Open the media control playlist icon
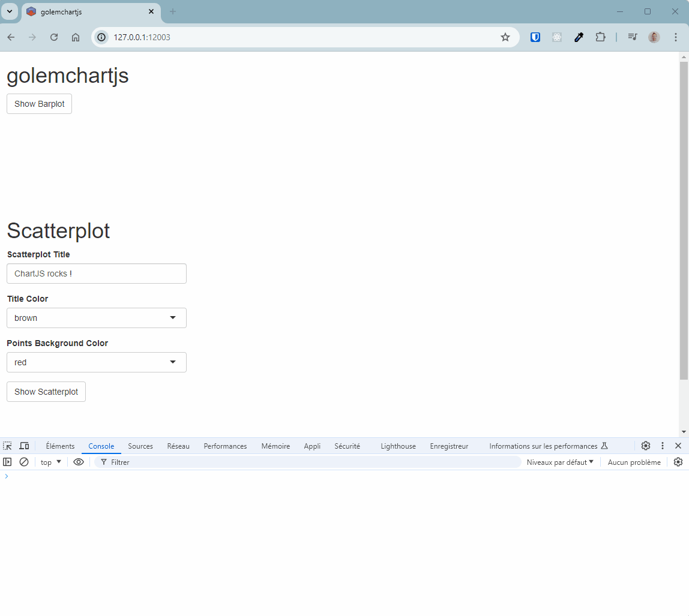Viewport: 689px width, 616px height. tap(633, 37)
